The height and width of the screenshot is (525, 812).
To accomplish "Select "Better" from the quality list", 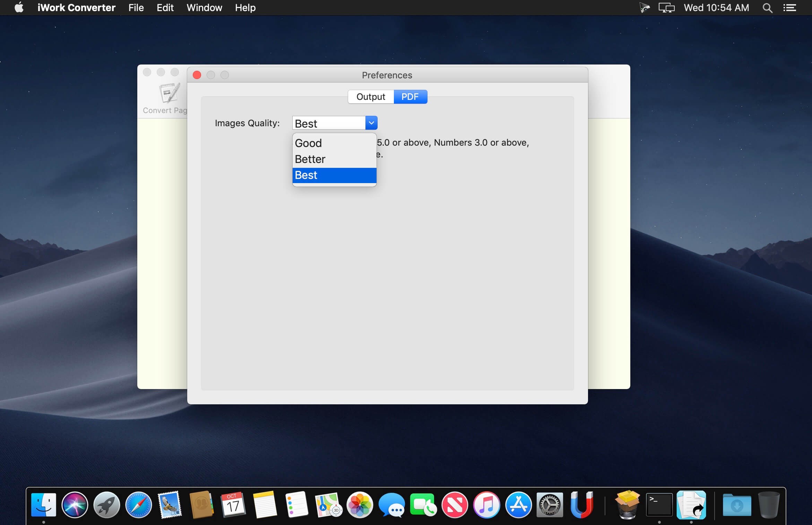I will [x=310, y=159].
